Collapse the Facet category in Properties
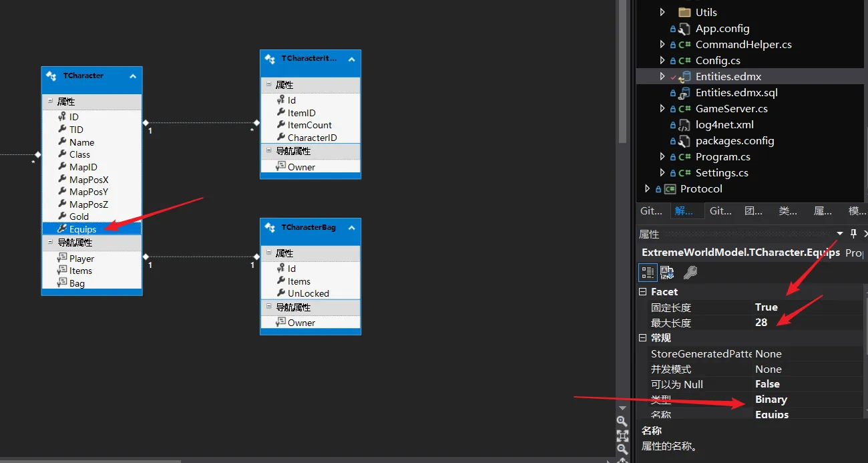This screenshot has width=868, height=463. pyautogui.click(x=643, y=292)
